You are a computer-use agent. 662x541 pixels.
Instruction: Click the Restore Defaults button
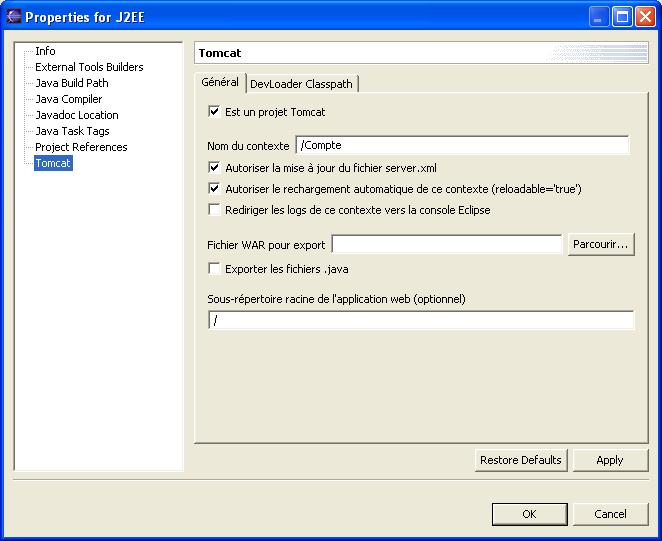pos(520,460)
